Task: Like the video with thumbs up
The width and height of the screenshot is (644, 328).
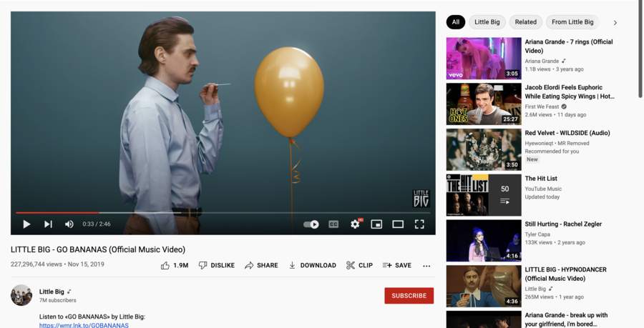Action: tap(174, 265)
